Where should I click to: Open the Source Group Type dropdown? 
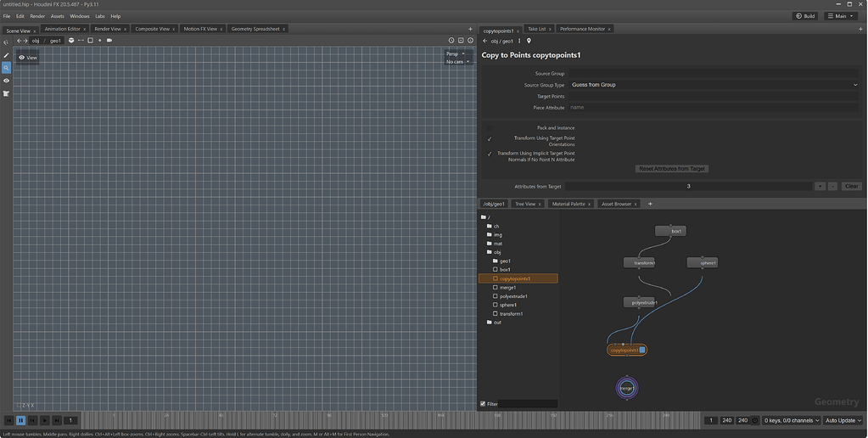pos(714,85)
